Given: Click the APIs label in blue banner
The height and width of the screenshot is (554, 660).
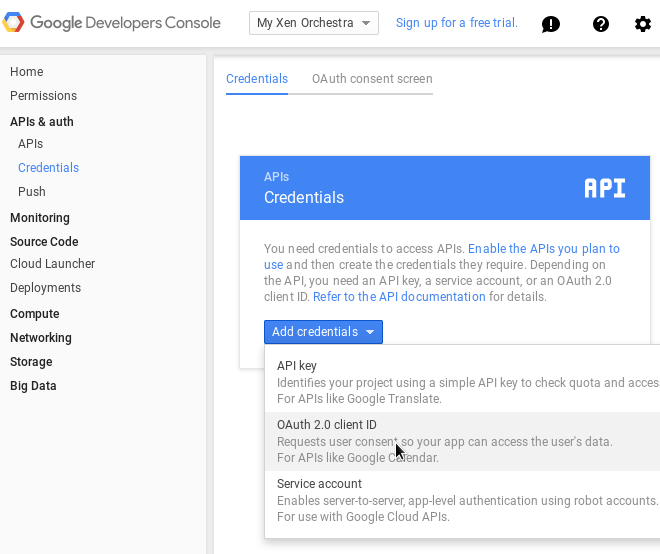Looking at the screenshot, I should click(x=277, y=176).
